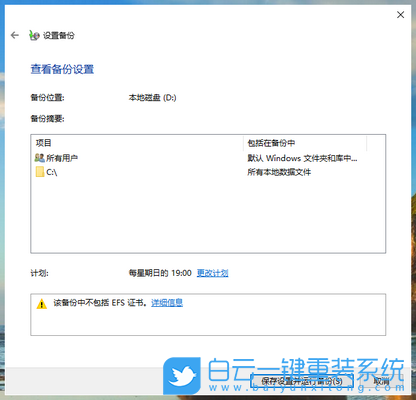Click the backup wizard icon beside 设置备份

(34, 35)
